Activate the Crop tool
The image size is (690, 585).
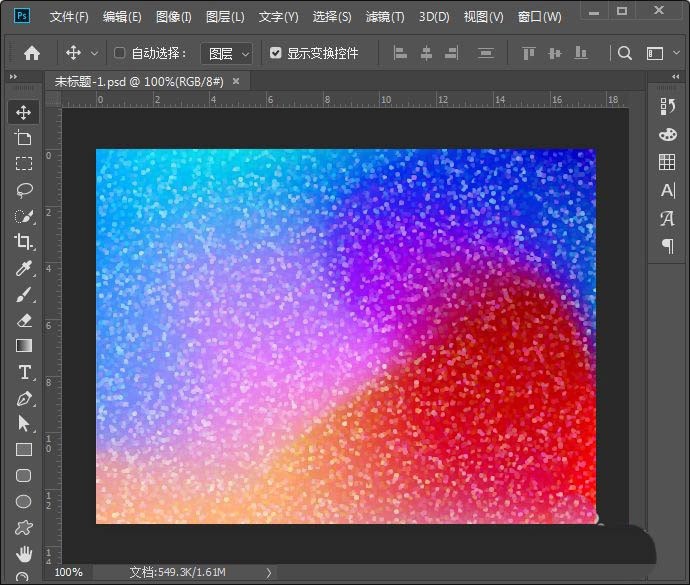click(24, 242)
